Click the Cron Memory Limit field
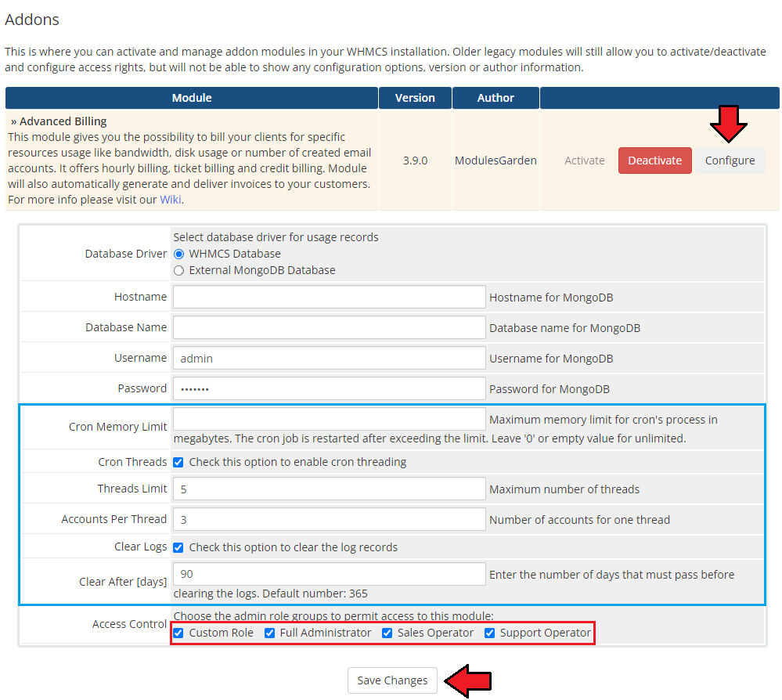Viewport: 782px width, 700px height. (329, 419)
